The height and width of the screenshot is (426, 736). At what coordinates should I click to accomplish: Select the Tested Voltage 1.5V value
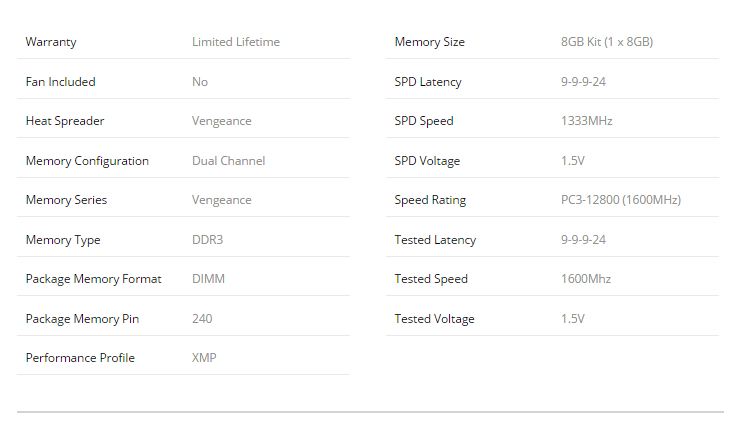(573, 319)
